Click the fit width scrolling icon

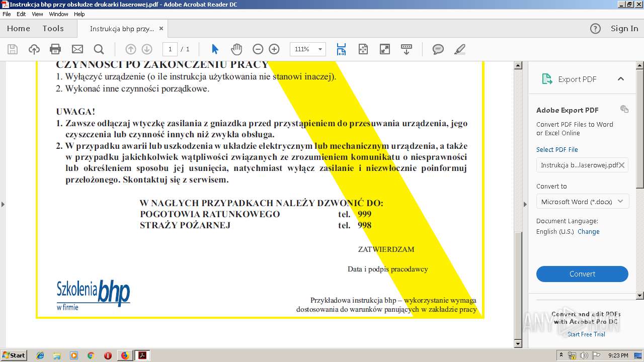[x=341, y=49]
